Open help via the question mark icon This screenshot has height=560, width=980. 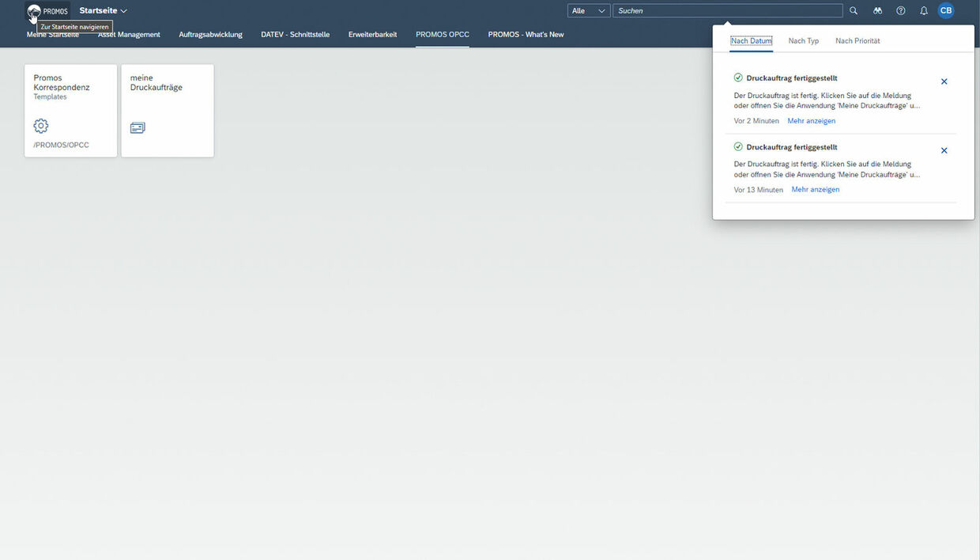(900, 11)
